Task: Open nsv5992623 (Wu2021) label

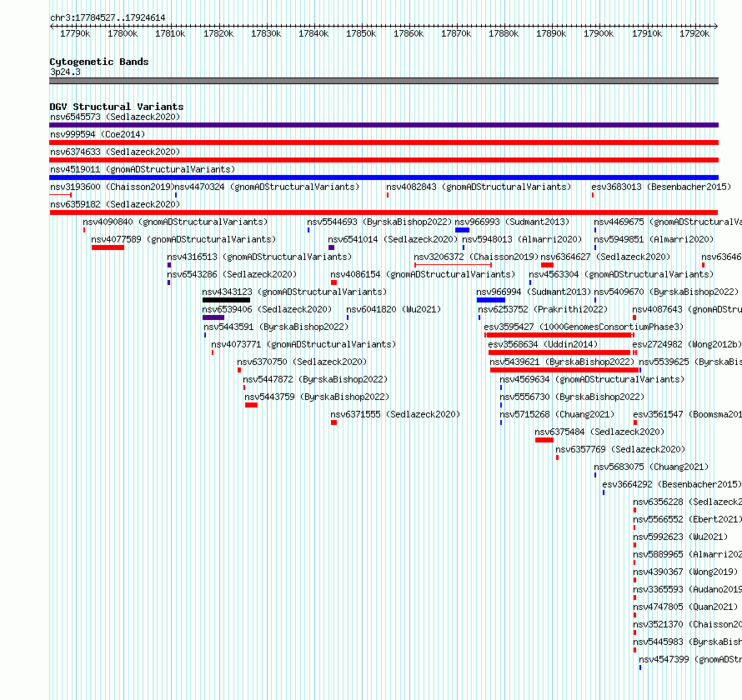Action: [680, 537]
